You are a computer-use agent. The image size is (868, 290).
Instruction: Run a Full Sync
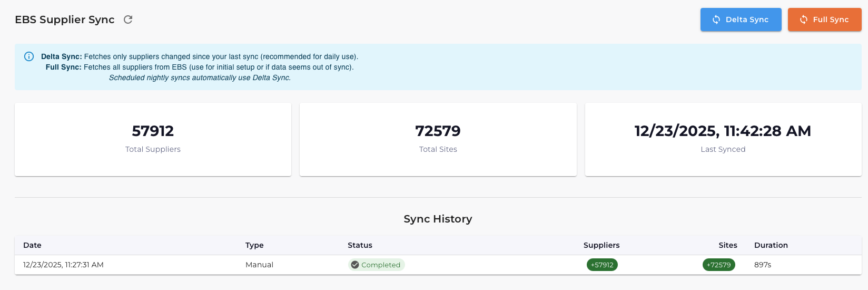pos(824,20)
